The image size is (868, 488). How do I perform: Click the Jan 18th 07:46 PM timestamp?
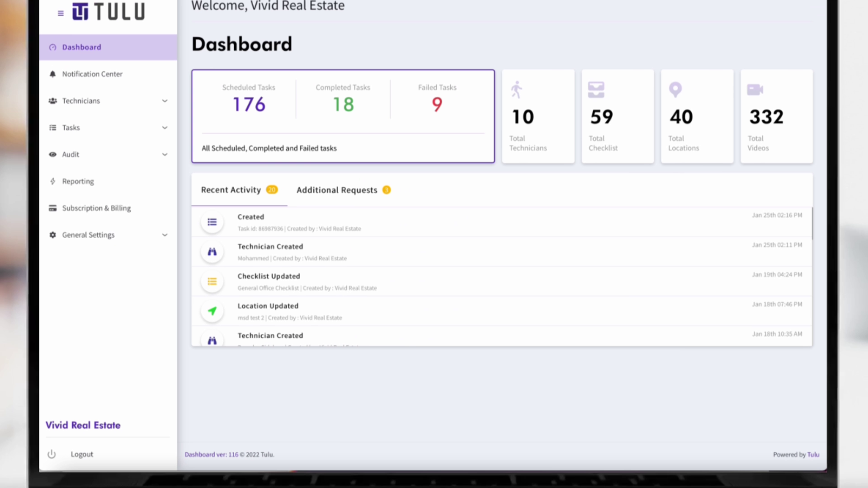pyautogui.click(x=777, y=304)
